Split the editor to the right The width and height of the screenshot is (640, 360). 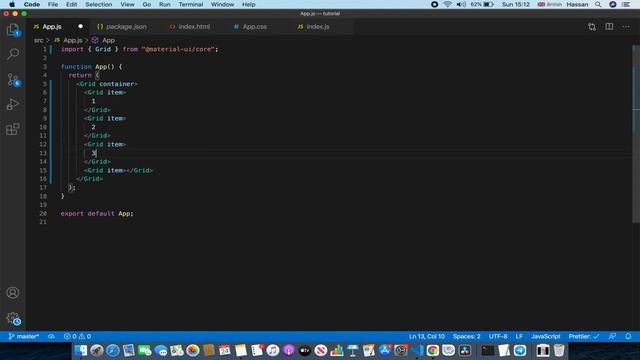609,27
